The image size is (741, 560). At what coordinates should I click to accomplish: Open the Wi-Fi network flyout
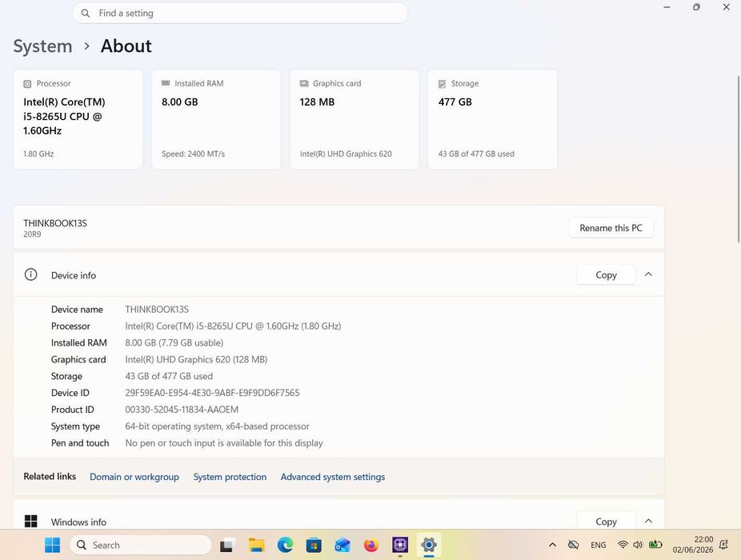click(x=623, y=545)
